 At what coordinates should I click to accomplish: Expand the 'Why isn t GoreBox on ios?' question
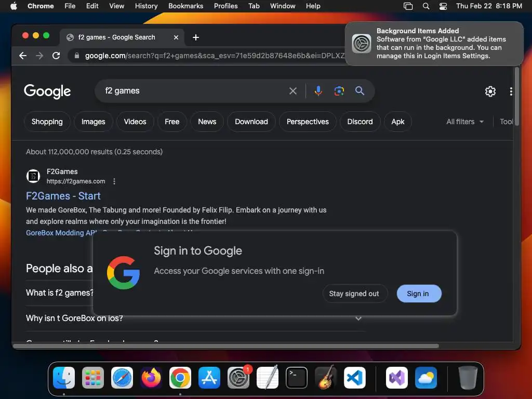click(x=195, y=318)
